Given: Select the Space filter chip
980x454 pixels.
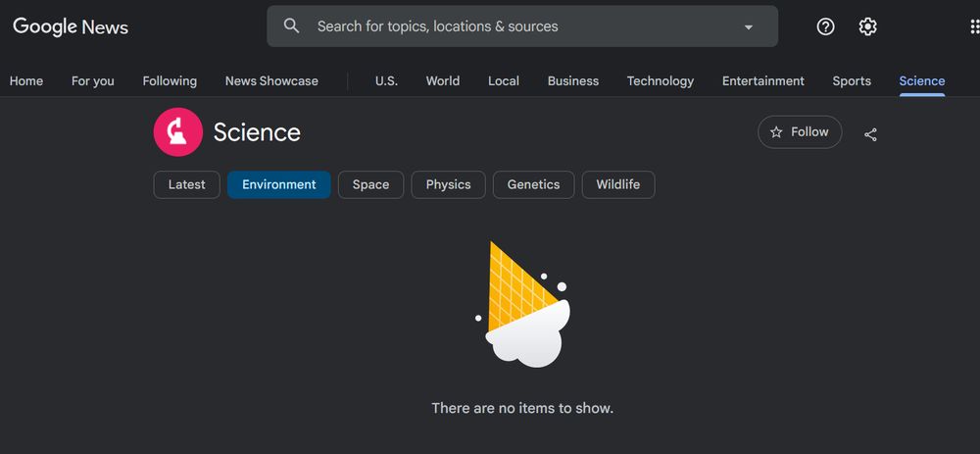Looking at the screenshot, I should pos(370,184).
